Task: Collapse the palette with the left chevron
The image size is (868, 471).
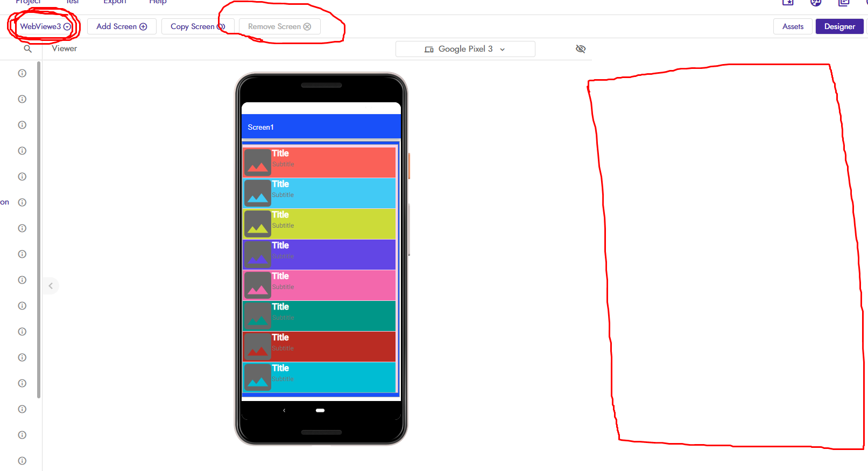Action: pos(51,286)
